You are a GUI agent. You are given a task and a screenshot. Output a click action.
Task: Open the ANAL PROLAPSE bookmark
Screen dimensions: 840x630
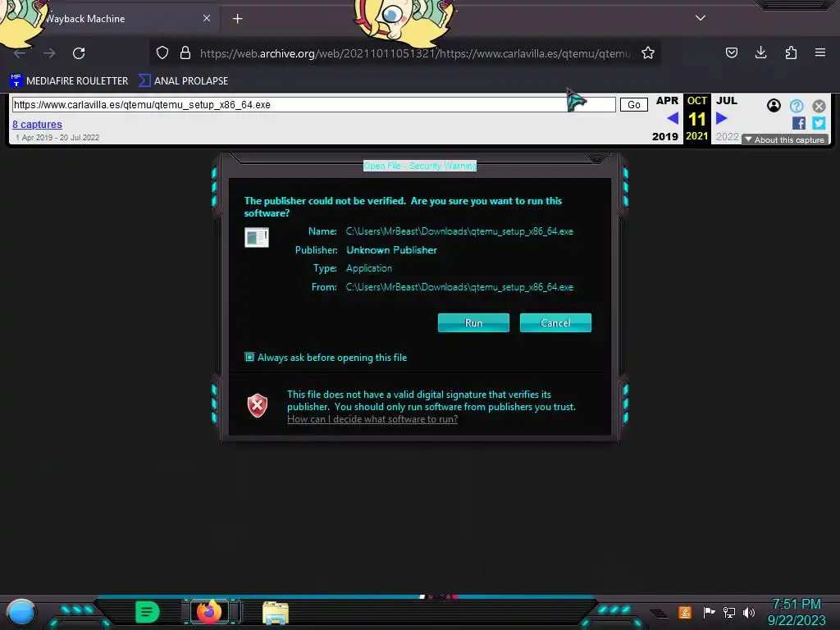[x=183, y=81]
